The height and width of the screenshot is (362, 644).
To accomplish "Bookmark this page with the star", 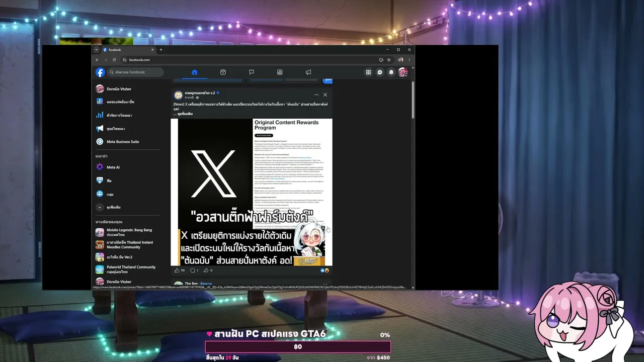I will [389, 60].
